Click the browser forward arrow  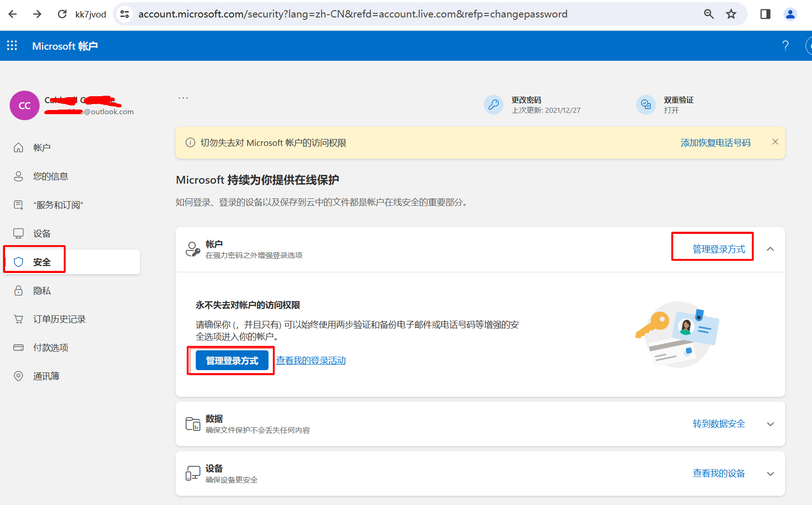coord(37,14)
